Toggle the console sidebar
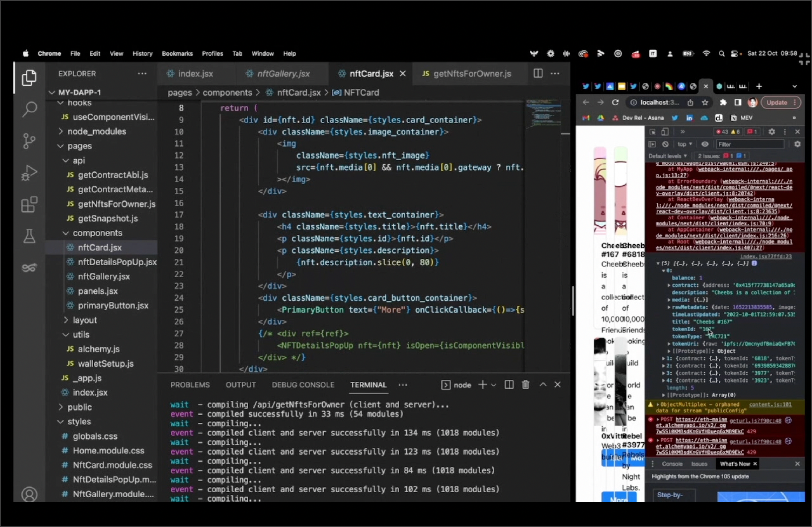This screenshot has width=812, height=527. coord(652,144)
